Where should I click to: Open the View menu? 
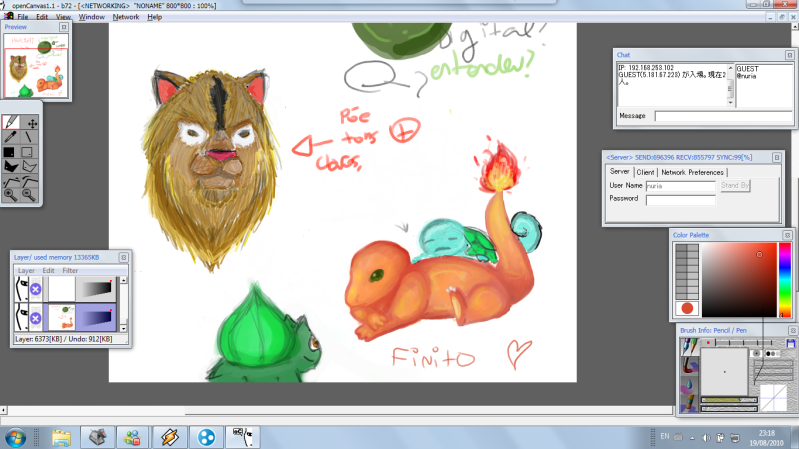tap(63, 17)
